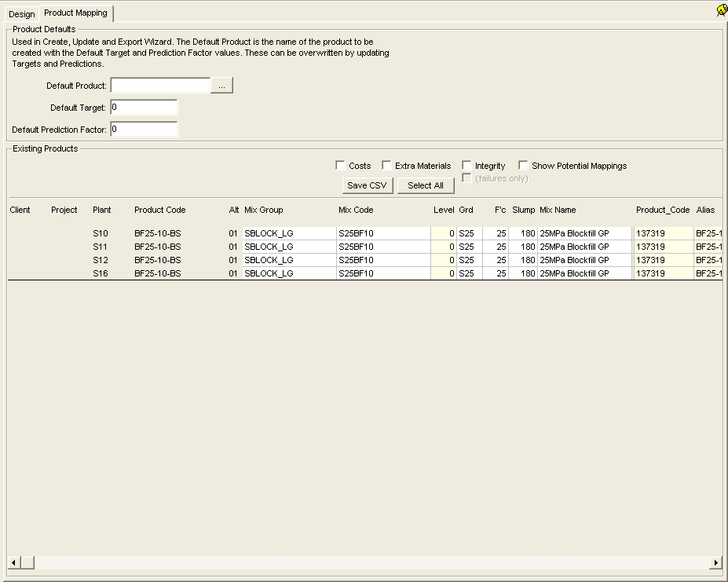Focus the Default Target field
The height and width of the screenshot is (582, 728).
click(144, 108)
